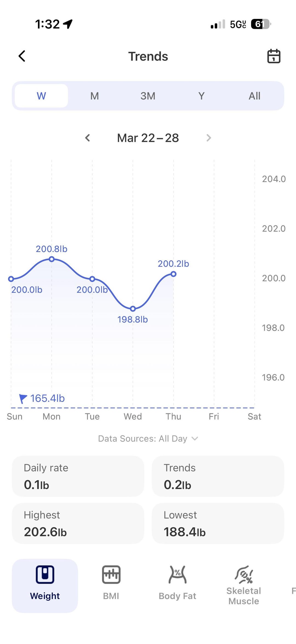Viewport: 296px width, 644px height.
Task: Go to previous week with left chevron
Action: 87,138
